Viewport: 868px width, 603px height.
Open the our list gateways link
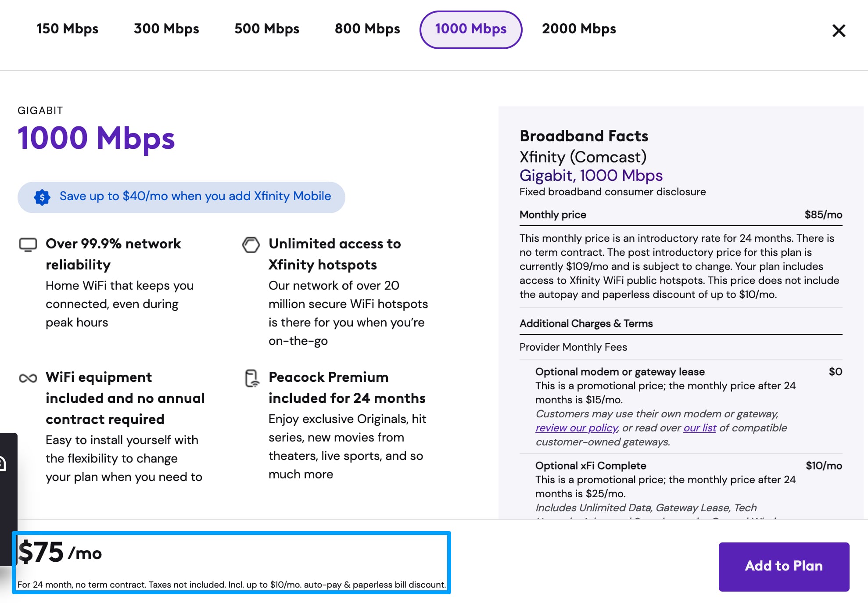pyautogui.click(x=699, y=428)
